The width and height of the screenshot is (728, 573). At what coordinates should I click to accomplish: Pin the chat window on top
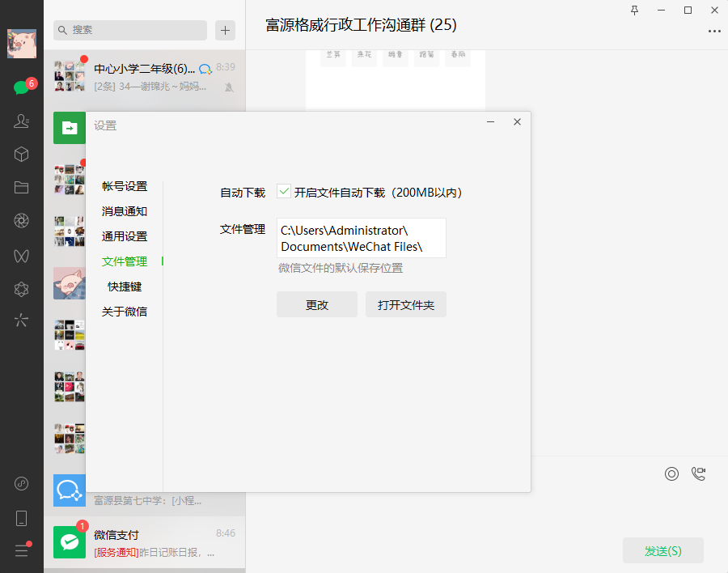click(x=635, y=11)
